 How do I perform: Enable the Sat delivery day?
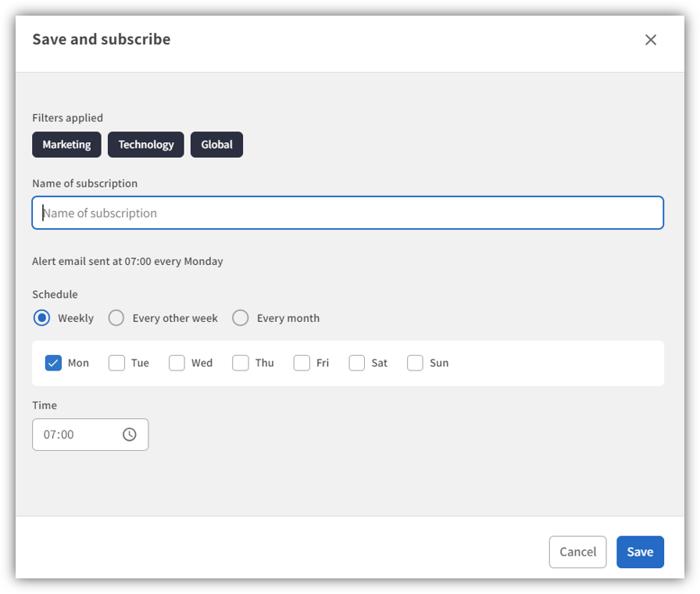tap(356, 363)
